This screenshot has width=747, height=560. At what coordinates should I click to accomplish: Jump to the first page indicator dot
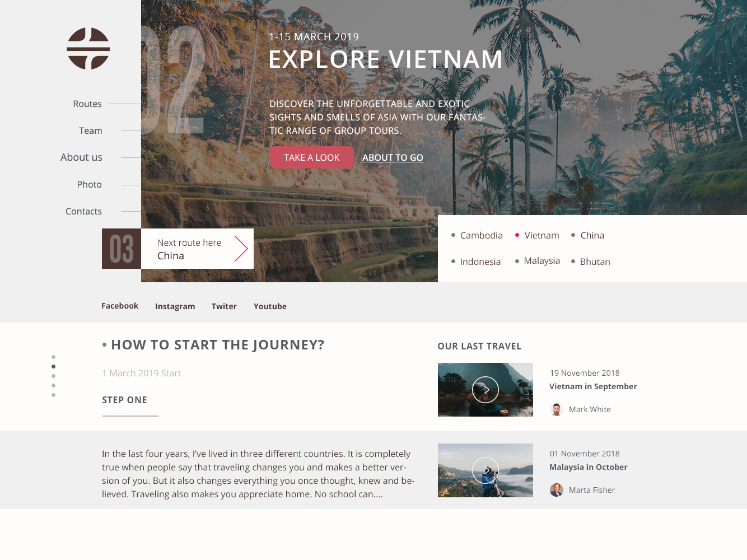(53, 357)
